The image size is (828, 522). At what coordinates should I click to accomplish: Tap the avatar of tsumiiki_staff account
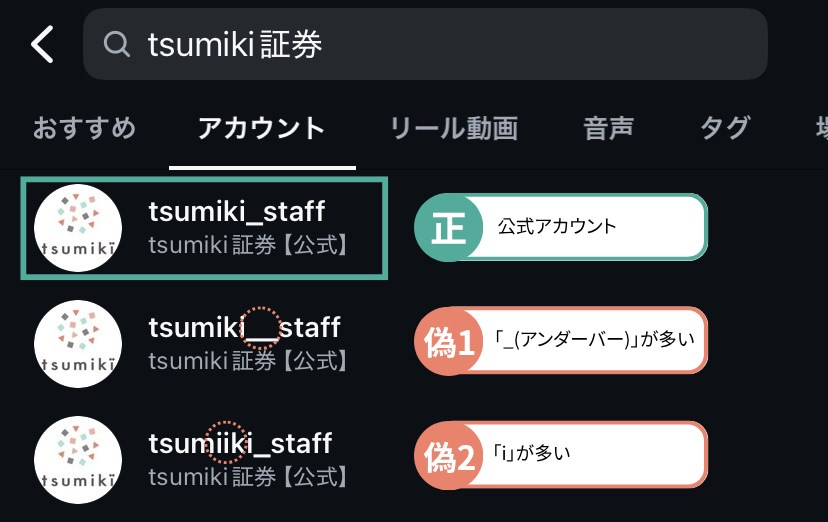click(78, 460)
